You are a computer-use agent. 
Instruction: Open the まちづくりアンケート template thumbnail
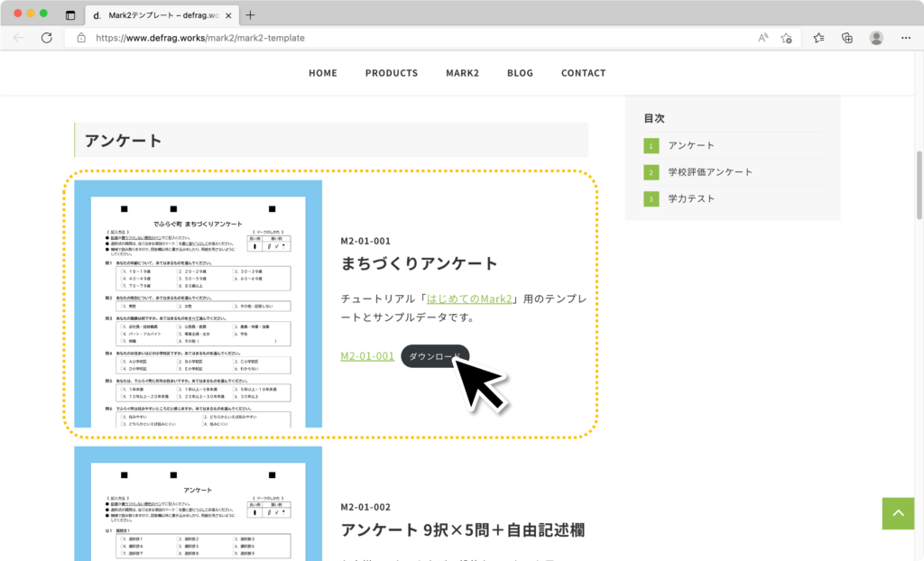(198, 303)
